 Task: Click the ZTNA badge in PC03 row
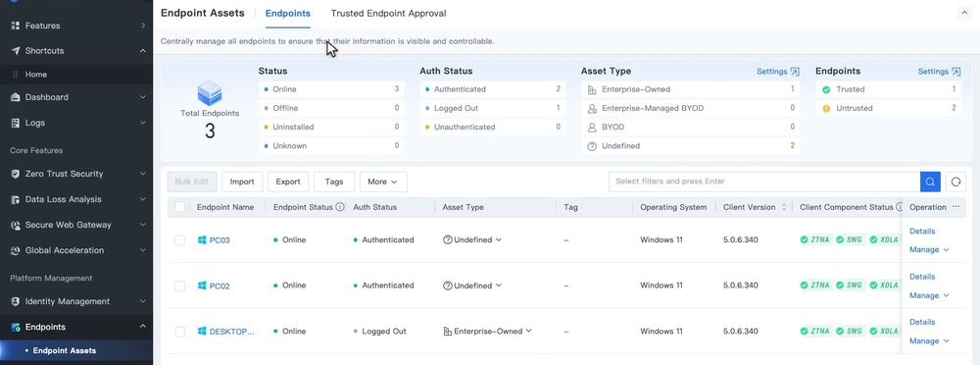click(x=816, y=239)
